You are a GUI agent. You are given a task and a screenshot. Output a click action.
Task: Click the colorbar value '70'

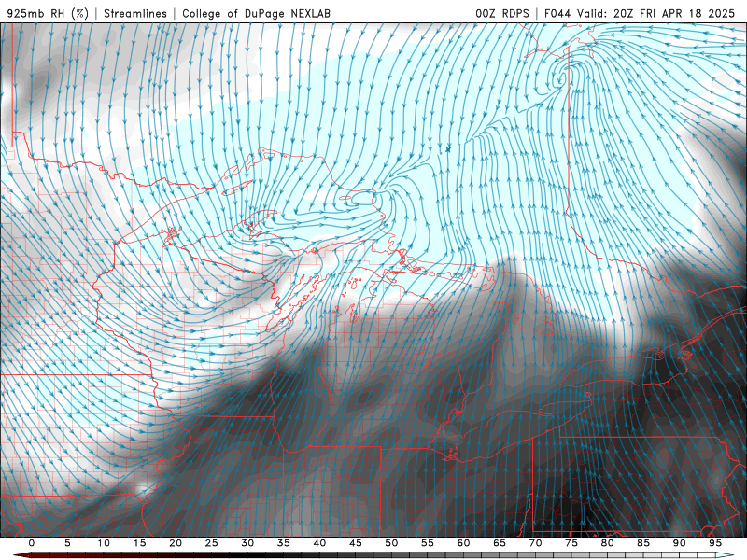tap(535, 543)
